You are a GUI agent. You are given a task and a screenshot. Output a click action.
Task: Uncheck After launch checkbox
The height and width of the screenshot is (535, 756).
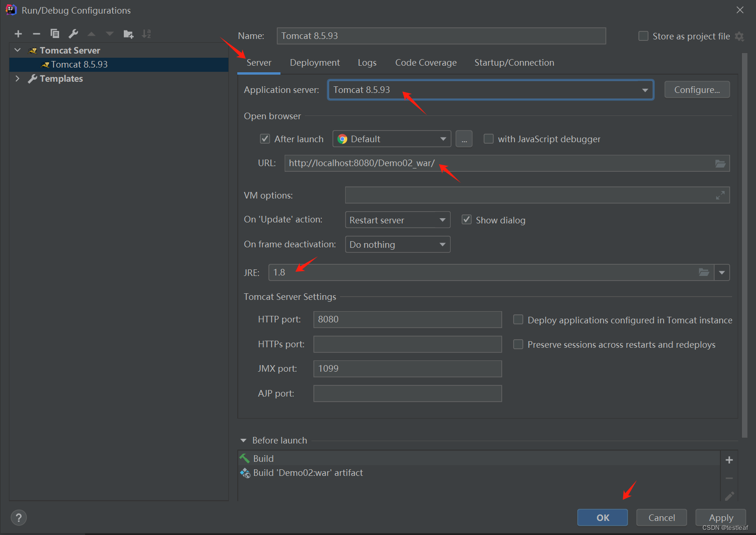click(265, 139)
